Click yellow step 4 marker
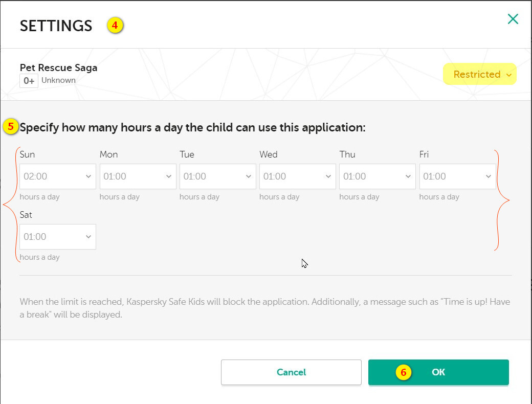 coord(115,25)
